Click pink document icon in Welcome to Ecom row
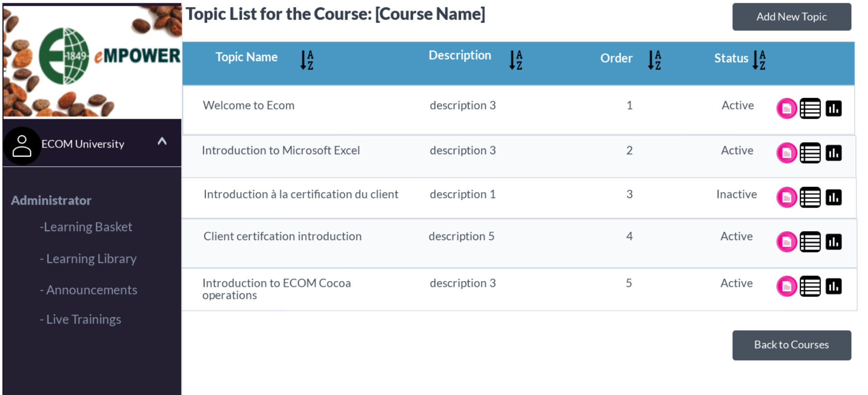The image size is (868, 395). [x=786, y=109]
